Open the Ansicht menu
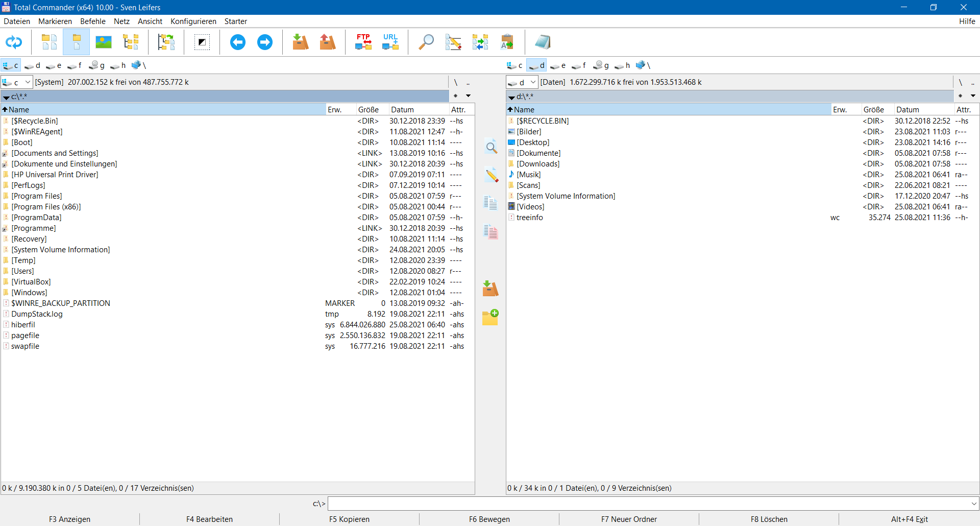 pyautogui.click(x=150, y=21)
